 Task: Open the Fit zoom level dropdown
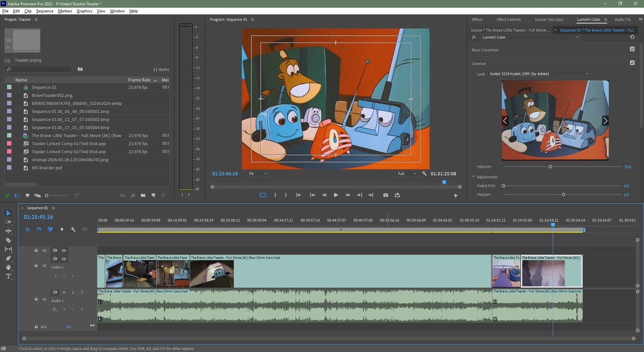coord(258,174)
